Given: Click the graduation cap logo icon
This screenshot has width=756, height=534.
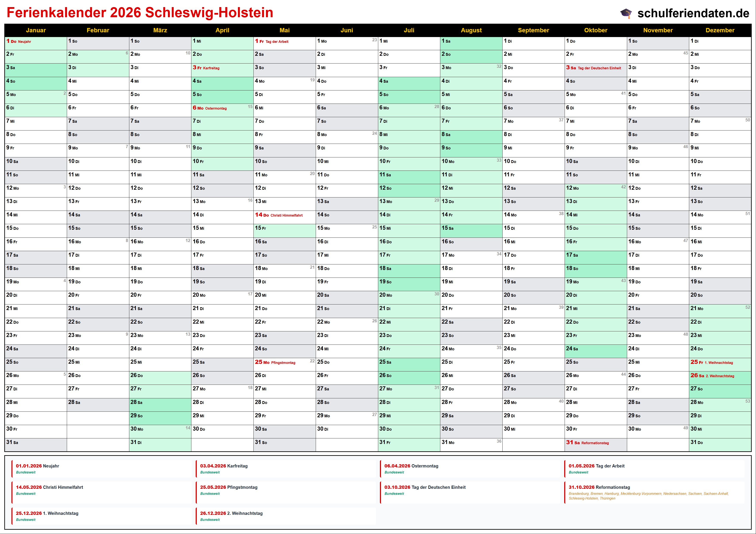Looking at the screenshot, I should [626, 13].
